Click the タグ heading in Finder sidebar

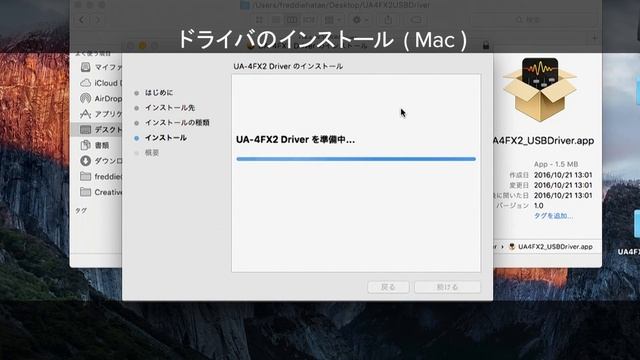tap(81, 211)
